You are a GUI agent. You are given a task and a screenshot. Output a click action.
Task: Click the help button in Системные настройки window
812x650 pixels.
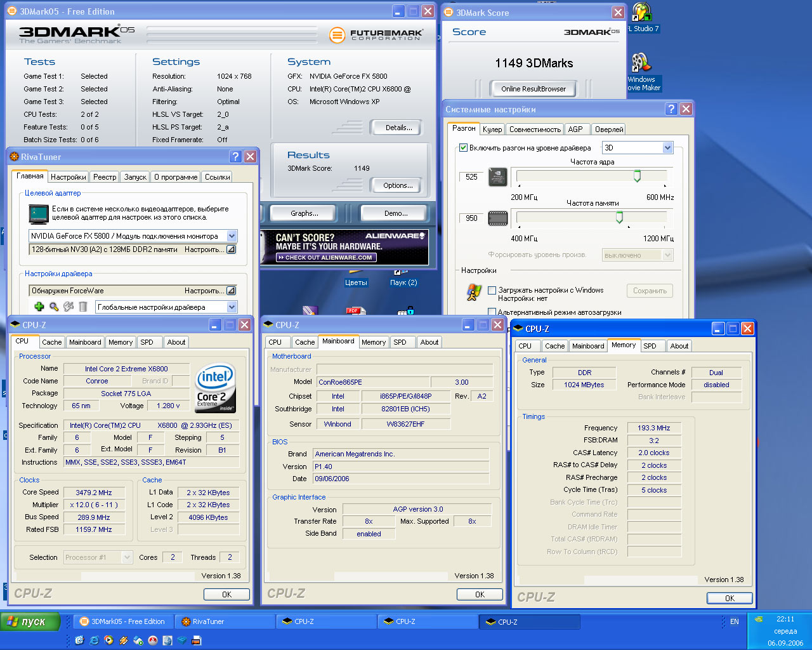point(671,109)
